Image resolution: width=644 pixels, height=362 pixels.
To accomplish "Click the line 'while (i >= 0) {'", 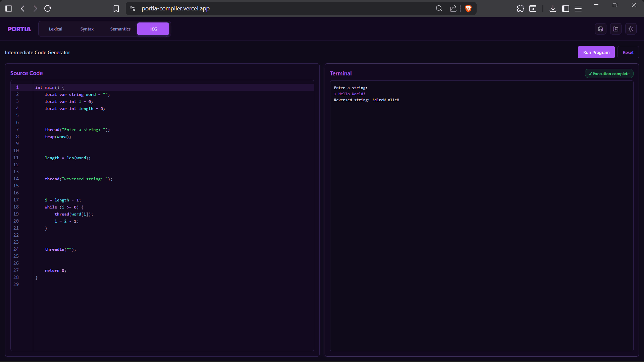I will (x=64, y=207).
